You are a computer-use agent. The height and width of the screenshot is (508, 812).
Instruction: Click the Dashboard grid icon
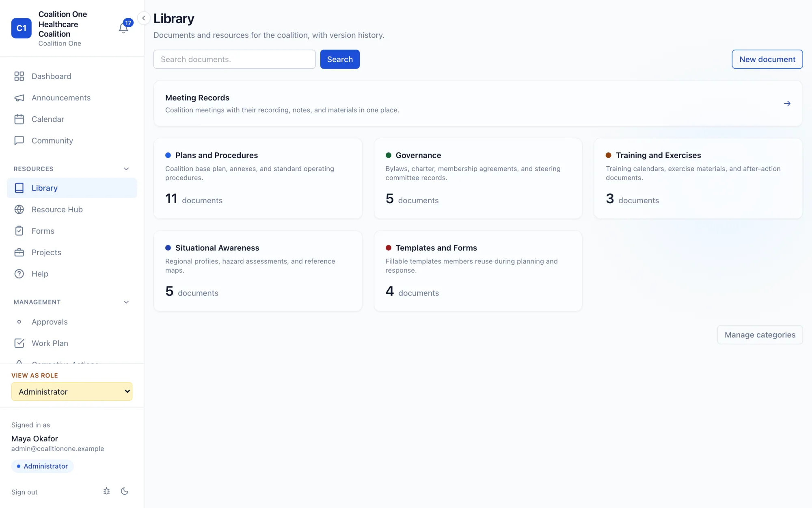pyautogui.click(x=19, y=76)
